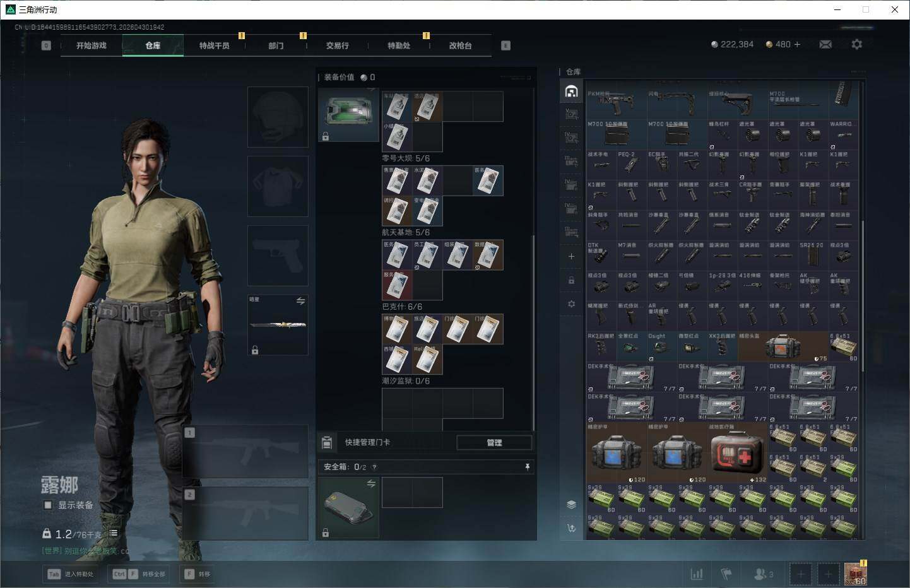Click the stack layers icon in storage sidebar

click(x=571, y=504)
